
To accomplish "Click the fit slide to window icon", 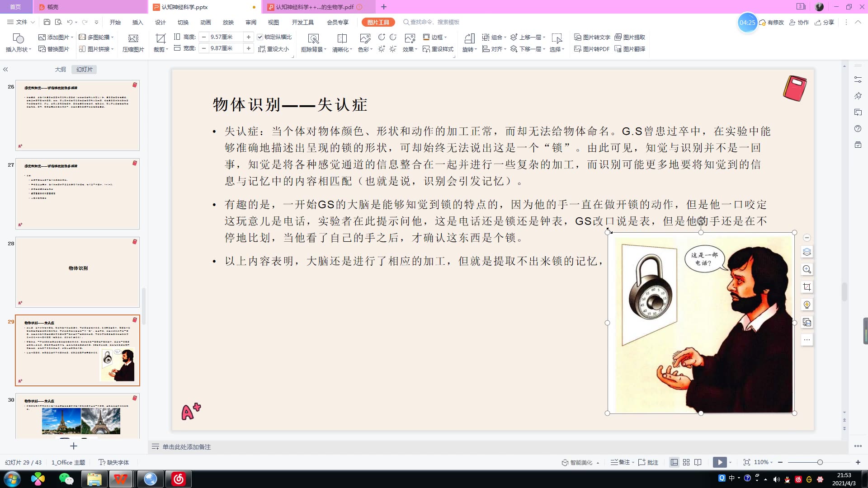I will pyautogui.click(x=746, y=462).
